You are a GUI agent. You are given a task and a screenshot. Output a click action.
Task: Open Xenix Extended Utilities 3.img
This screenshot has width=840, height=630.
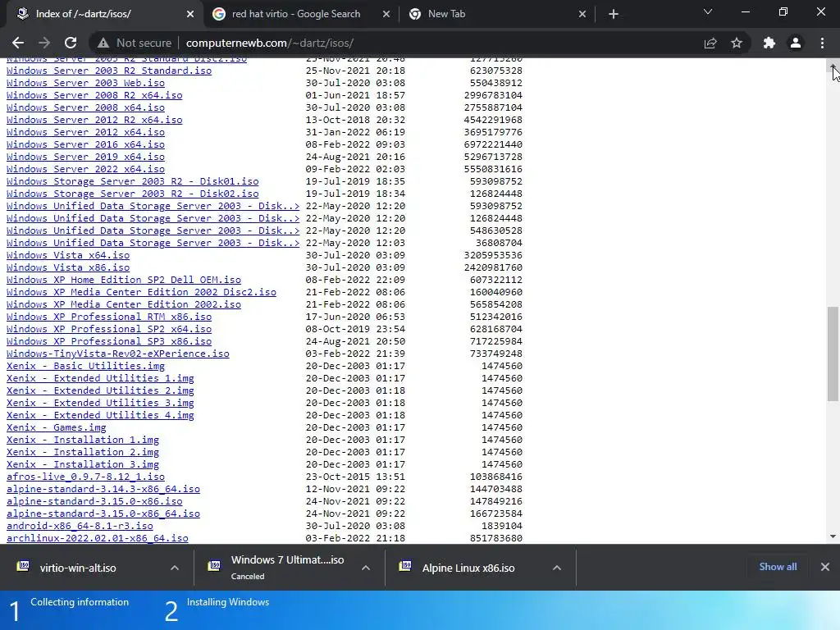coord(100,404)
